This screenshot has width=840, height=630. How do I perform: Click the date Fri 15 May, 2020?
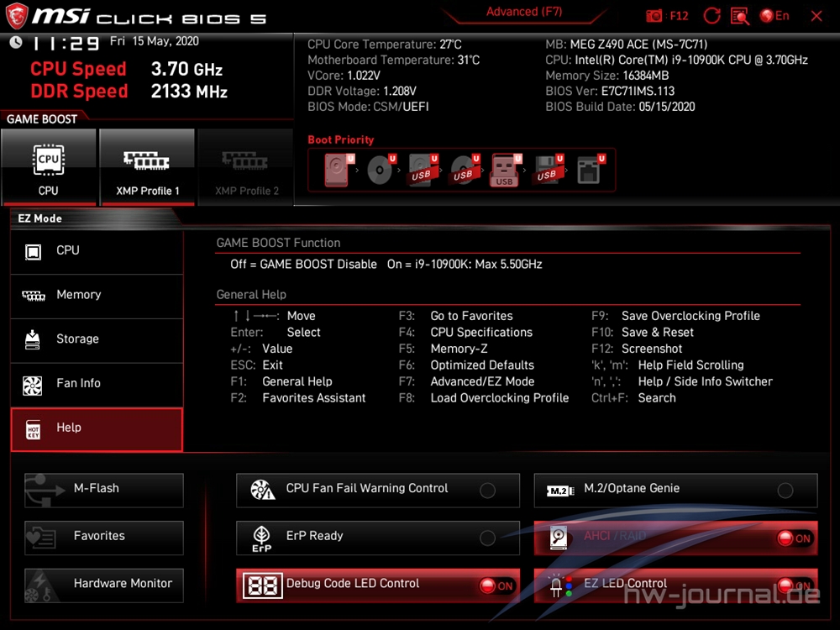pyautogui.click(x=155, y=41)
